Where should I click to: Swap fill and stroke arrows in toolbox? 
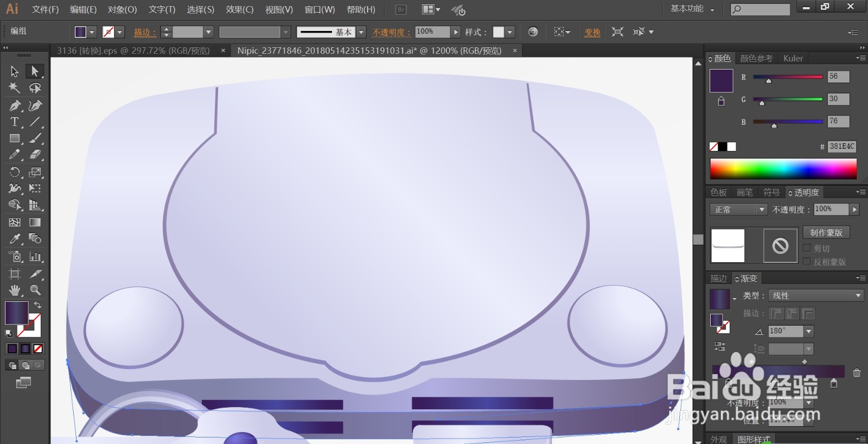[38, 305]
